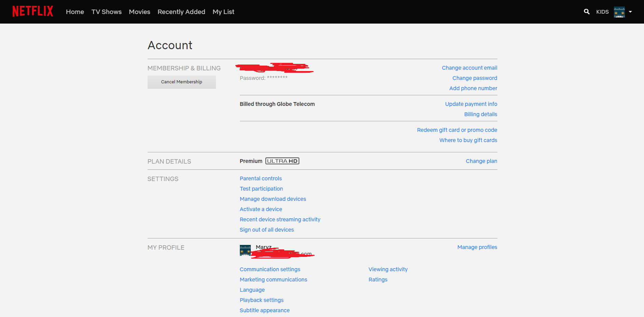
Task: Click the Premium plan name
Action: (x=251, y=161)
